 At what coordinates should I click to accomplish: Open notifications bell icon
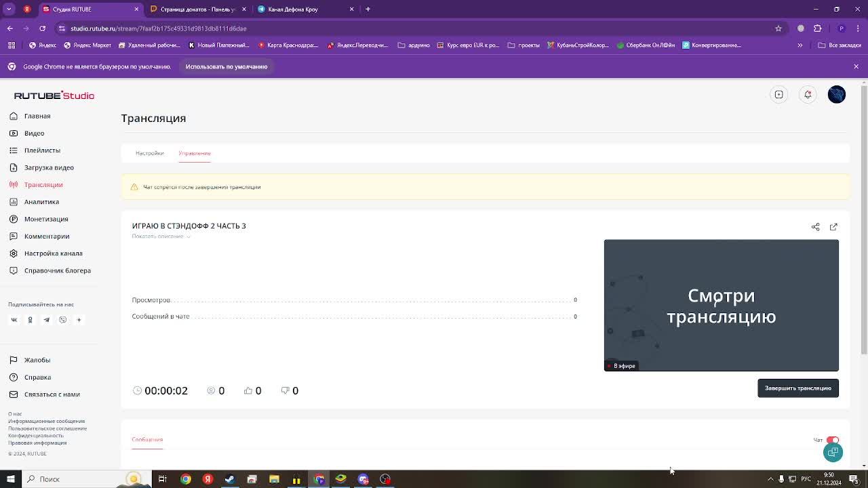[x=808, y=95]
